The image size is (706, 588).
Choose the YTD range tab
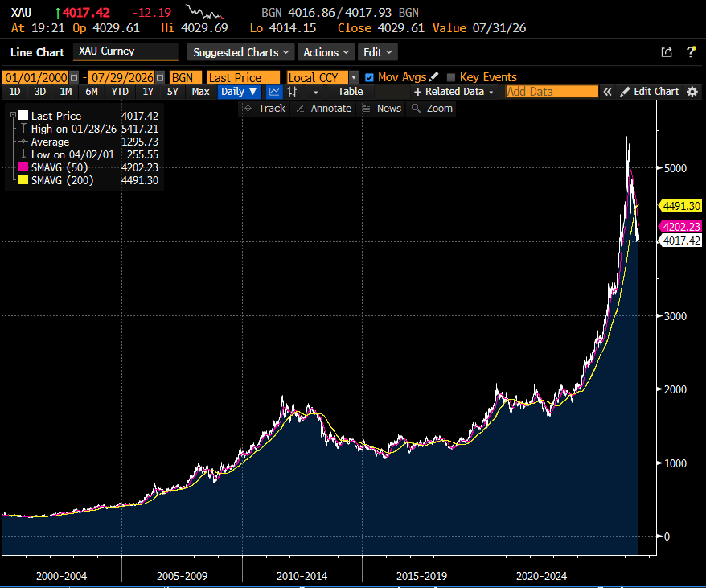click(x=120, y=92)
